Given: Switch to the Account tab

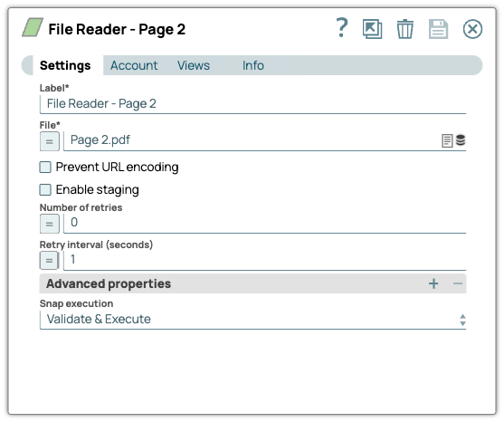Looking at the screenshot, I should point(134,65).
